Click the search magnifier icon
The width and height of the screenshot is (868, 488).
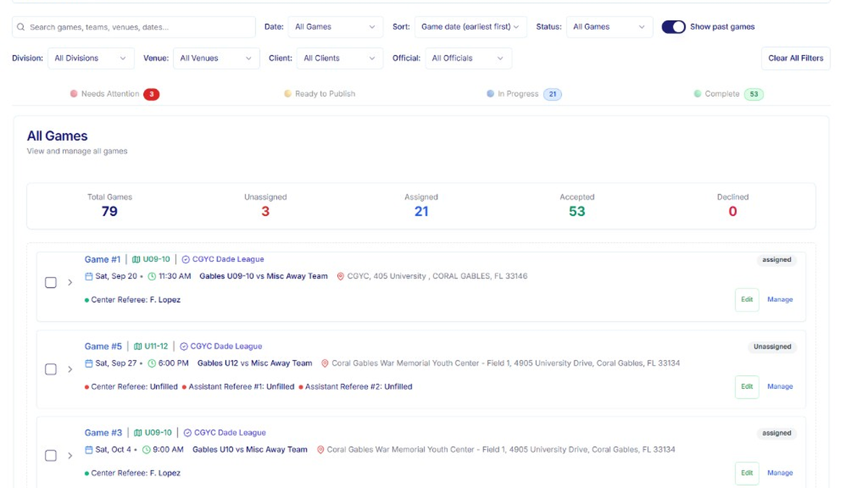21,27
